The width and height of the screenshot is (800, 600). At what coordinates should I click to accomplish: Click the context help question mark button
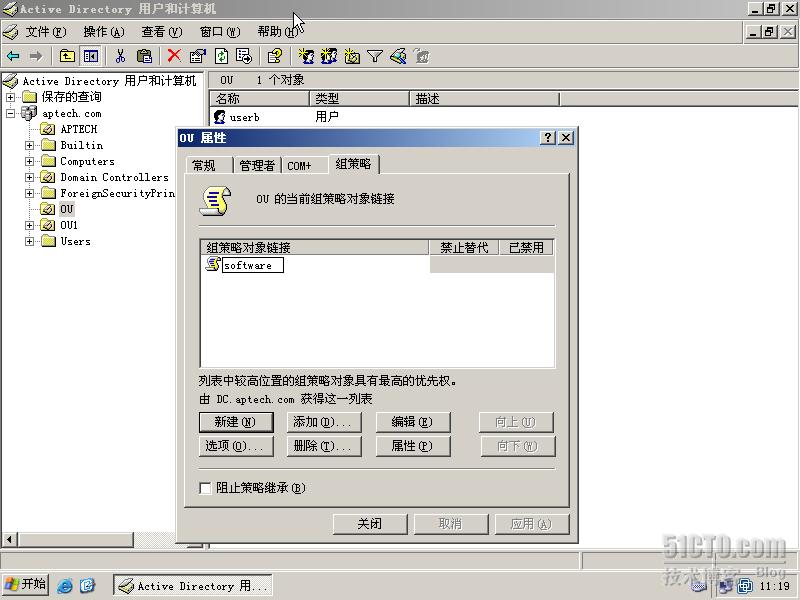(547, 138)
